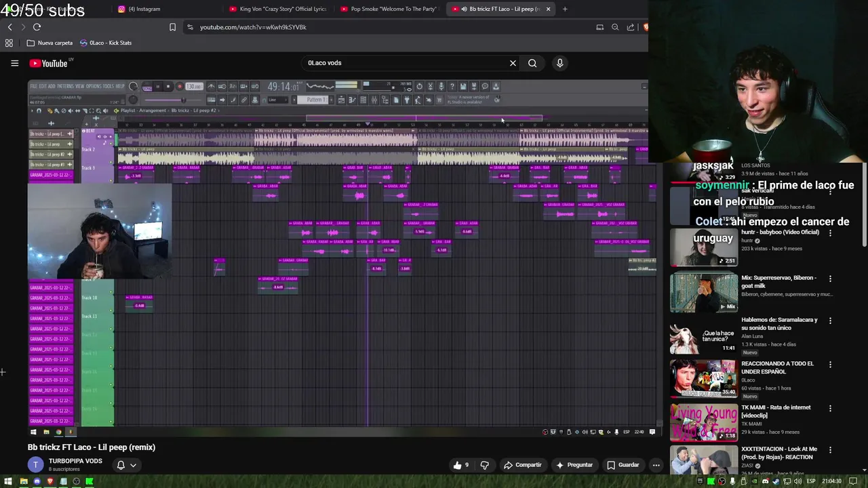This screenshot has width=868, height=488.
Task: Click the Alan Luna channel name
Action: tap(753, 336)
